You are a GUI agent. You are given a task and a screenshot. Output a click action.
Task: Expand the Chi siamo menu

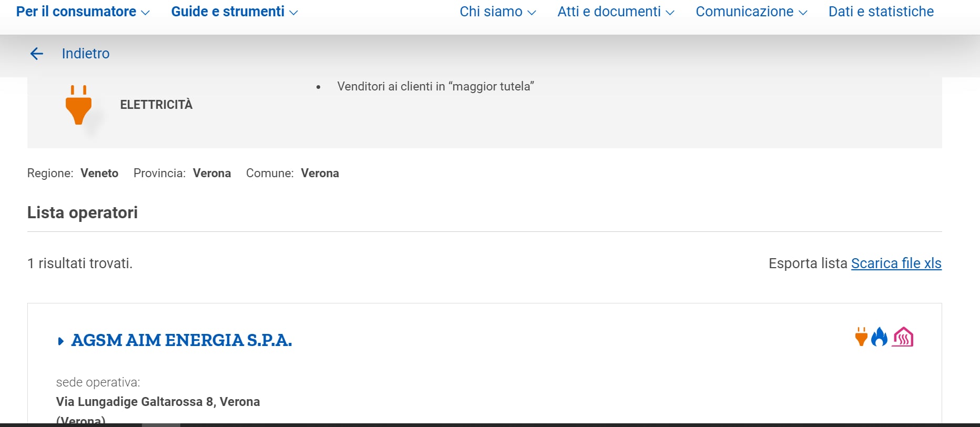[x=497, y=12]
